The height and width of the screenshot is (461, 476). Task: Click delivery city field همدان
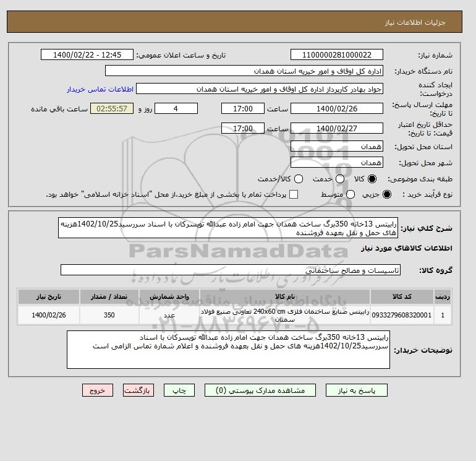(337, 162)
